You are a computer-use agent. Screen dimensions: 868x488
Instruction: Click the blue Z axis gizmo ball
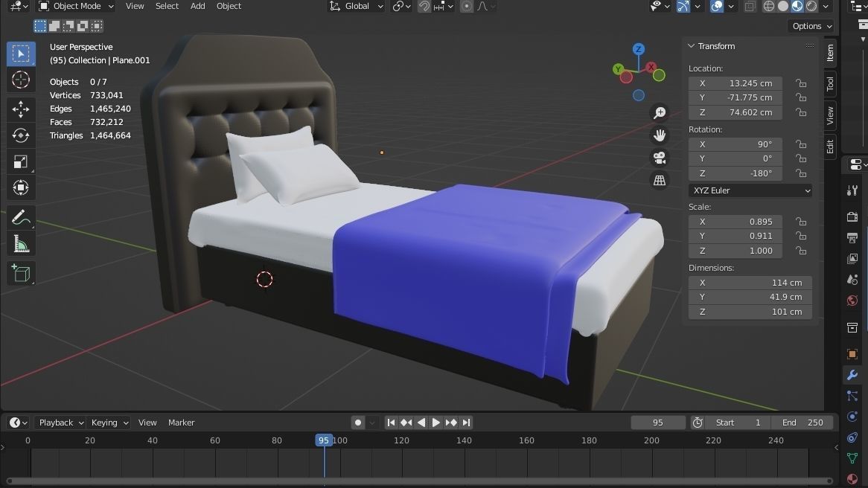point(638,48)
